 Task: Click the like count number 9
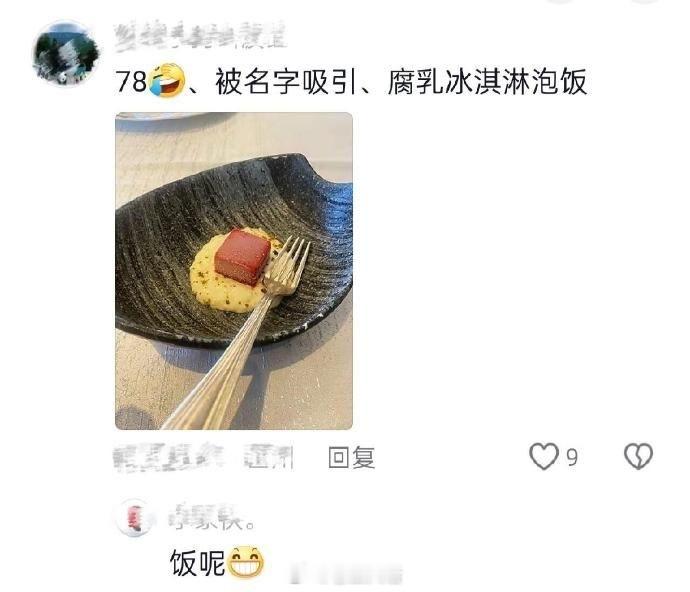coord(572,458)
